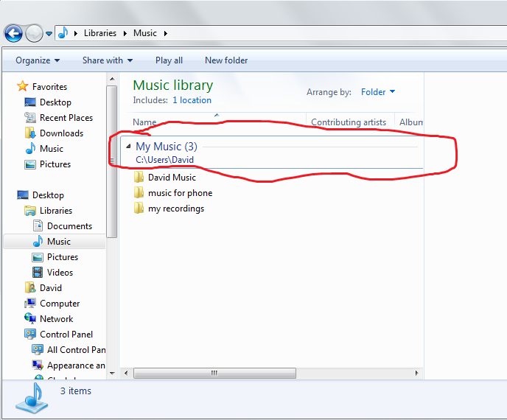
Task: Open the Organize menu
Action: point(38,60)
